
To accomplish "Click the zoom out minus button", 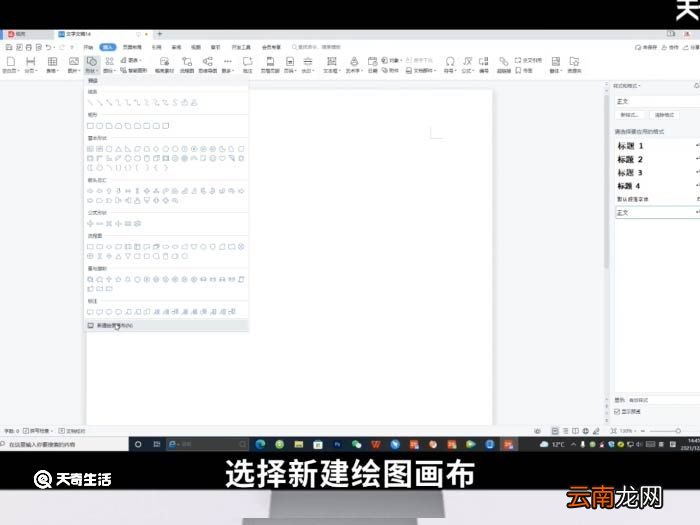I will point(643,431).
